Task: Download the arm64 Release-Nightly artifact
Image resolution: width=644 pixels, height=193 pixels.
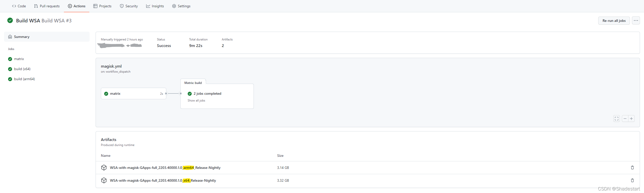Action: (165, 168)
